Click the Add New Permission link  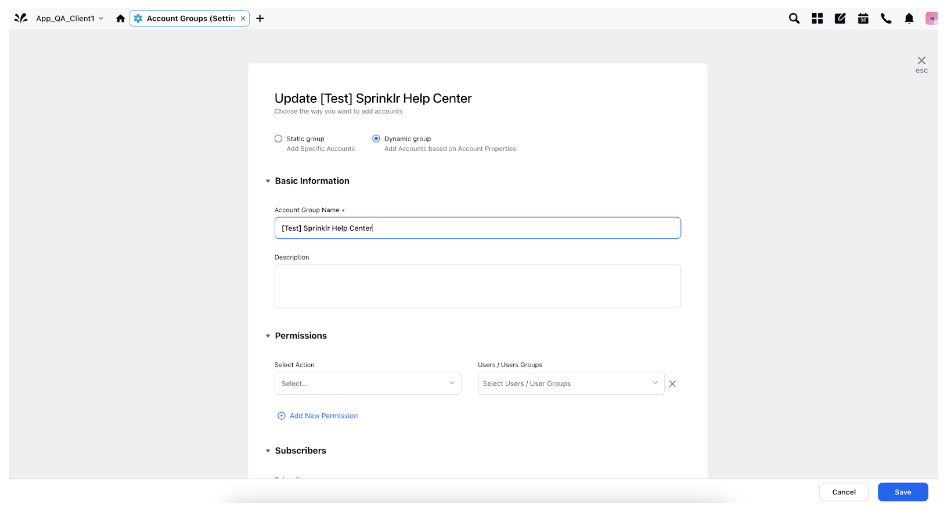click(317, 416)
